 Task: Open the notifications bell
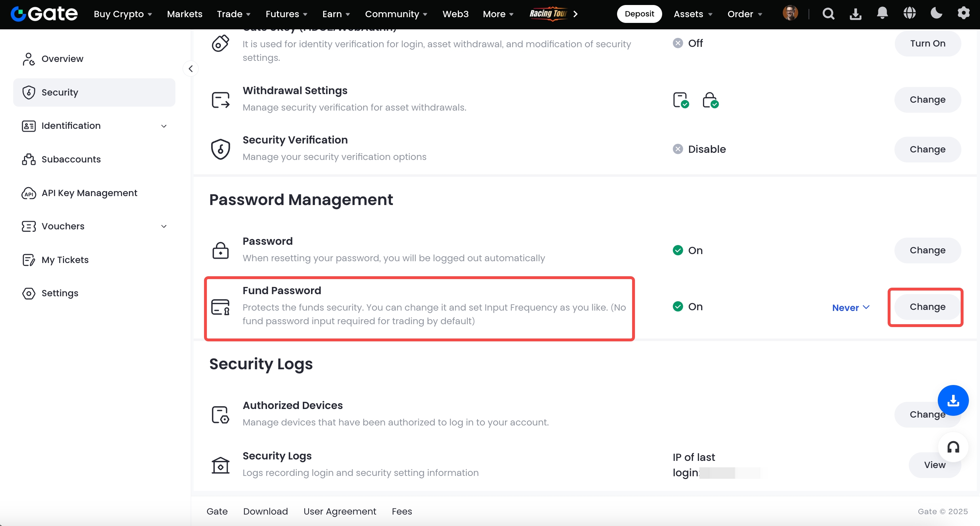[882, 14]
